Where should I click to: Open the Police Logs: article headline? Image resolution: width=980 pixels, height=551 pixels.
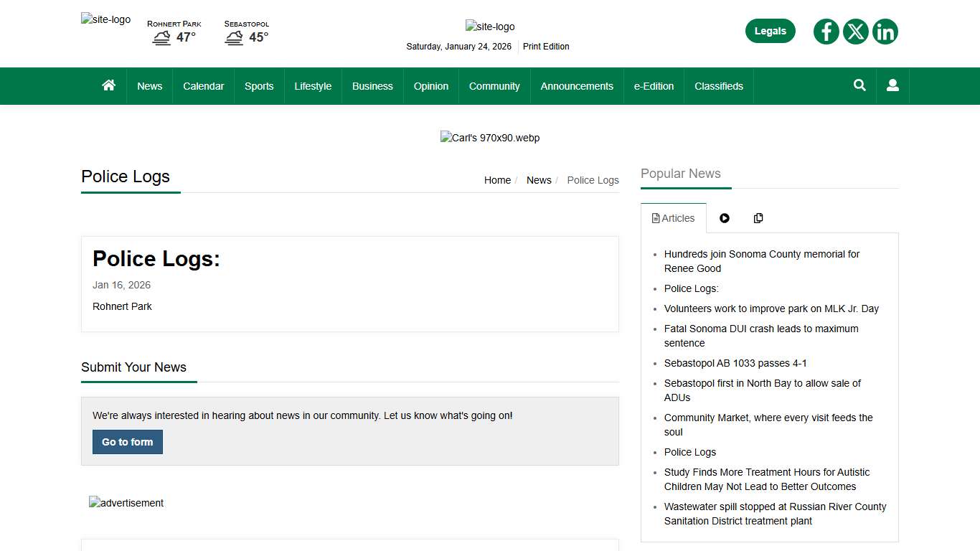click(x=156, y=258)
